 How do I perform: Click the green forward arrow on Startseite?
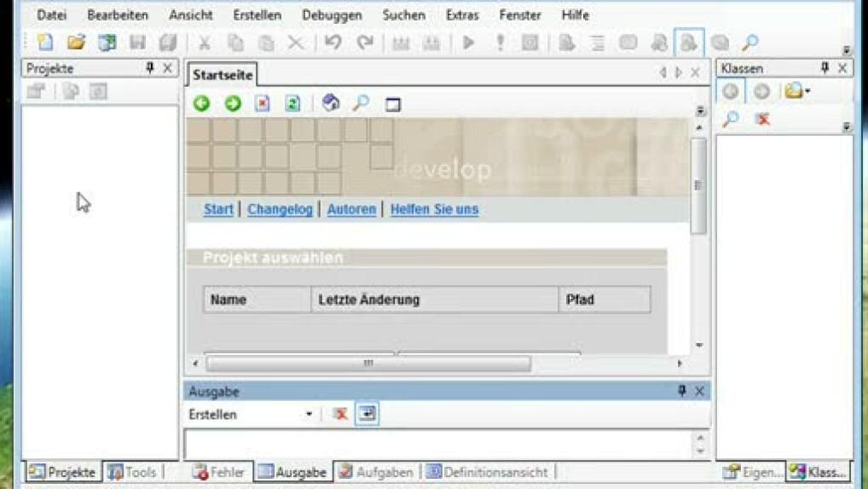coord(232,103)
